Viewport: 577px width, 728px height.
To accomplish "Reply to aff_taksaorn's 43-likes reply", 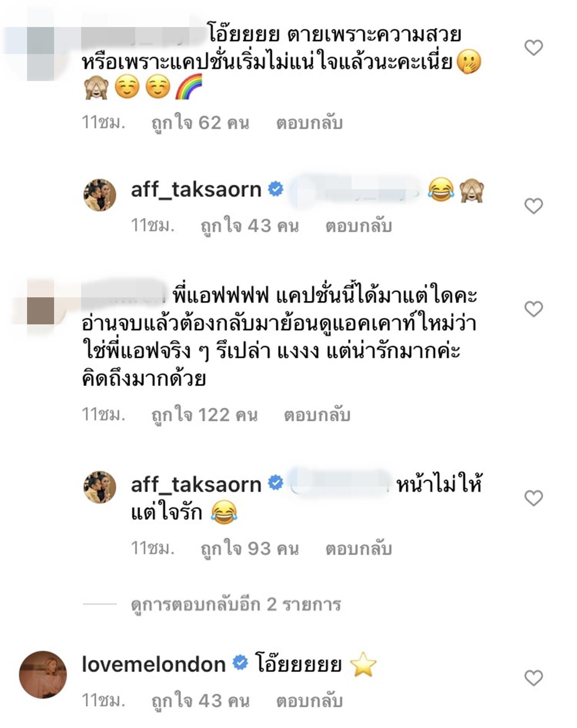I will pos(358,226).
